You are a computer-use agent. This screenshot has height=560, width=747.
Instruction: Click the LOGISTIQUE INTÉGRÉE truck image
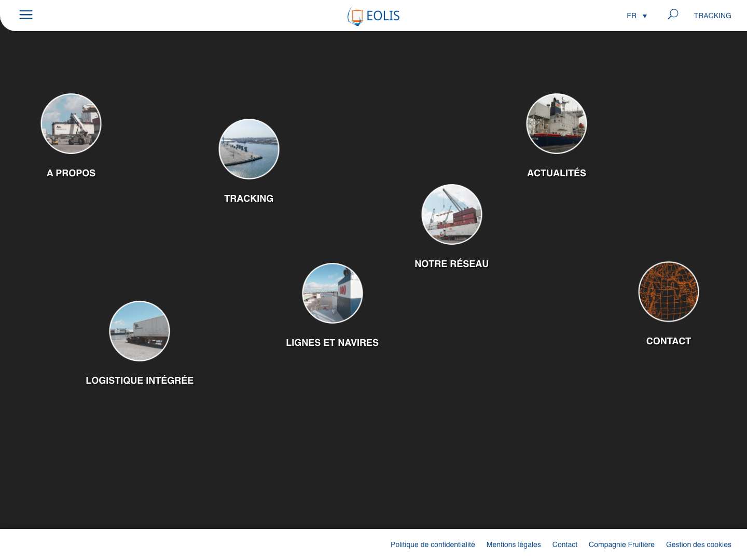coord(139,331)
